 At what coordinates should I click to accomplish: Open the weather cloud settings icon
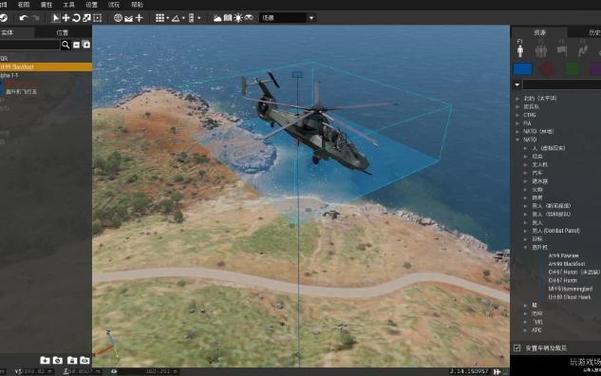[217, 18]
